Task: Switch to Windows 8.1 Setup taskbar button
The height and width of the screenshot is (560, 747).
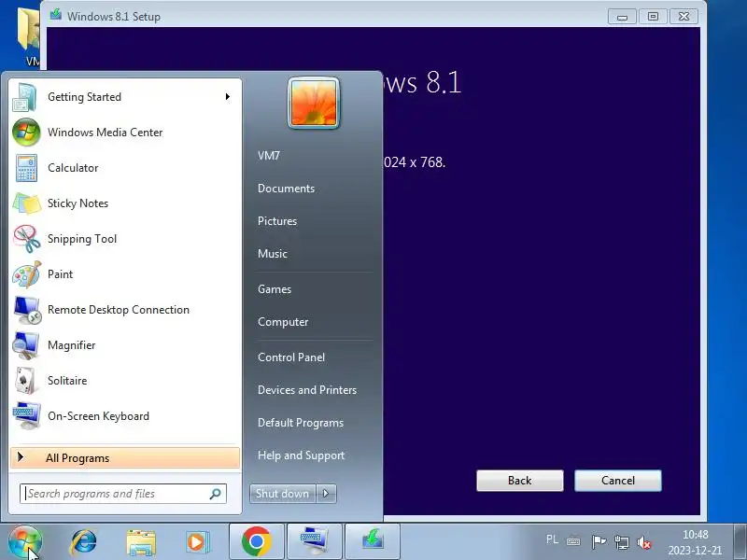Action: (x=372, y=542)
